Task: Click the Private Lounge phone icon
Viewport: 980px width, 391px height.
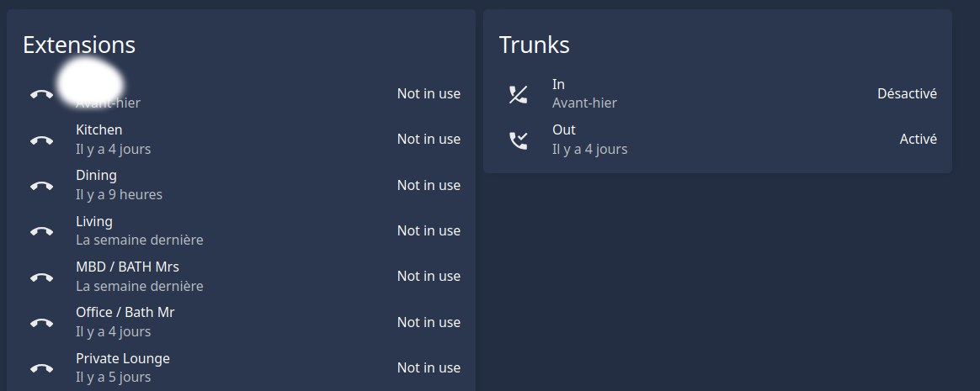Action: (41, 368)
